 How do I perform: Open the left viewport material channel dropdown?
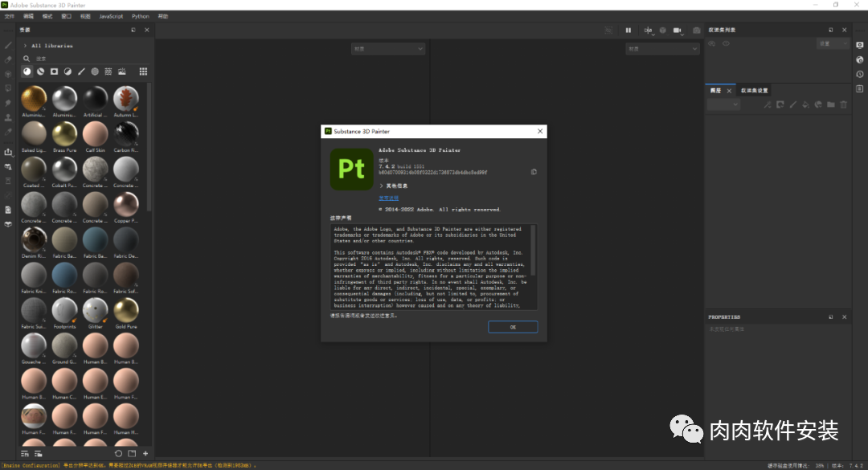tap(388, 49)
